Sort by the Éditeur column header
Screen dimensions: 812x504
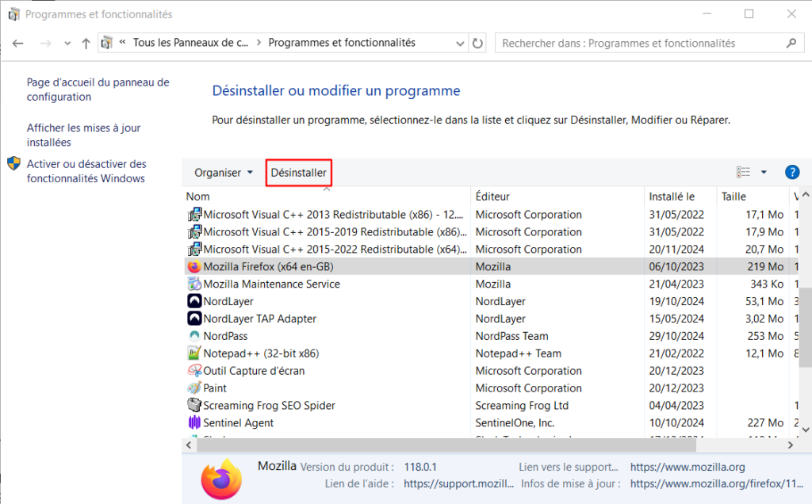click(x=492, y=197)
